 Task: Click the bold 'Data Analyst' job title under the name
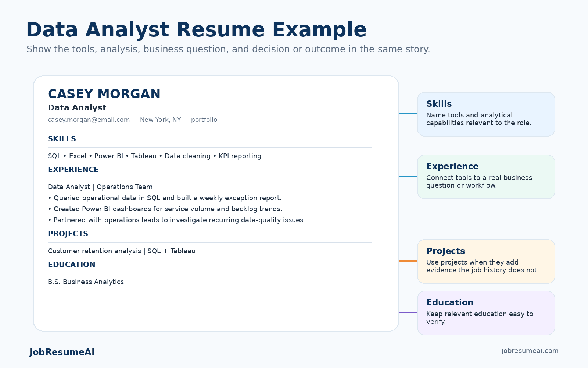coord(77,108)
